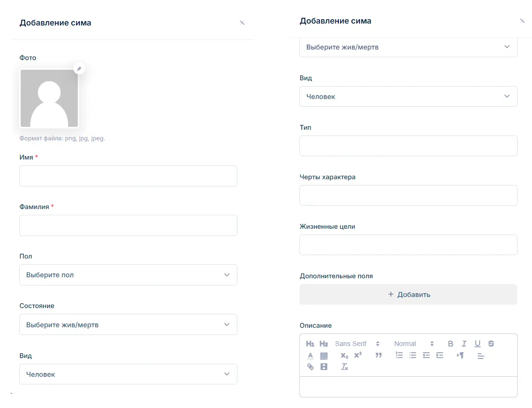532x408 pixels.
Task: Open the Состояние dropdown under its label
Action: point(128,324)
